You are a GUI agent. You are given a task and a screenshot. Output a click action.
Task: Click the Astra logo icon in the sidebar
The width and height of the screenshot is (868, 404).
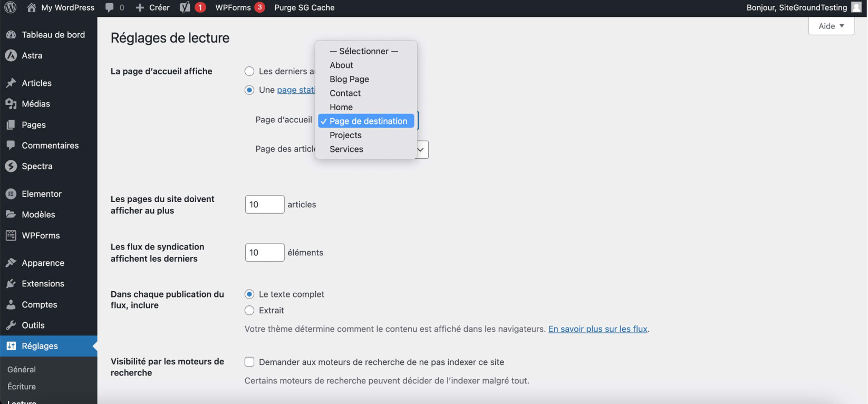tap(11, 55)
